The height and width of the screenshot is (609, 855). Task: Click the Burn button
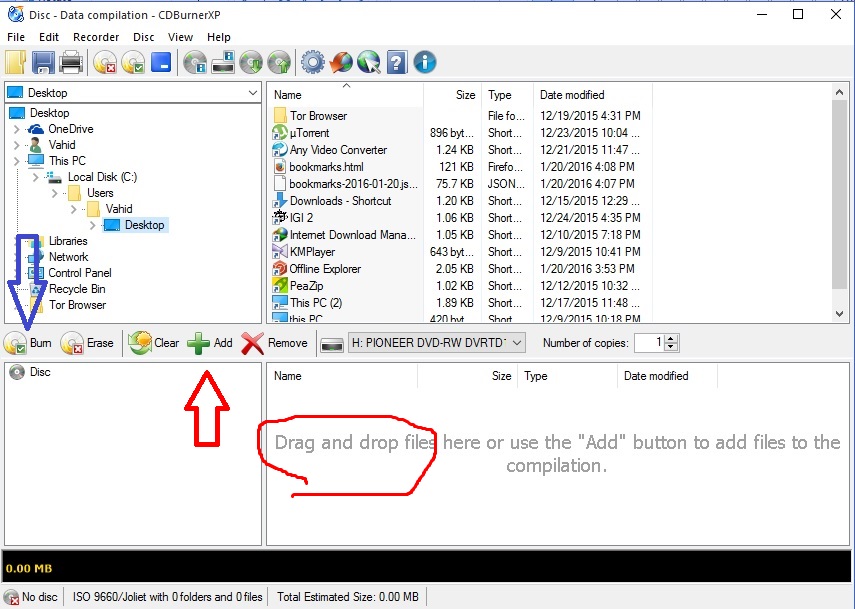28,343
